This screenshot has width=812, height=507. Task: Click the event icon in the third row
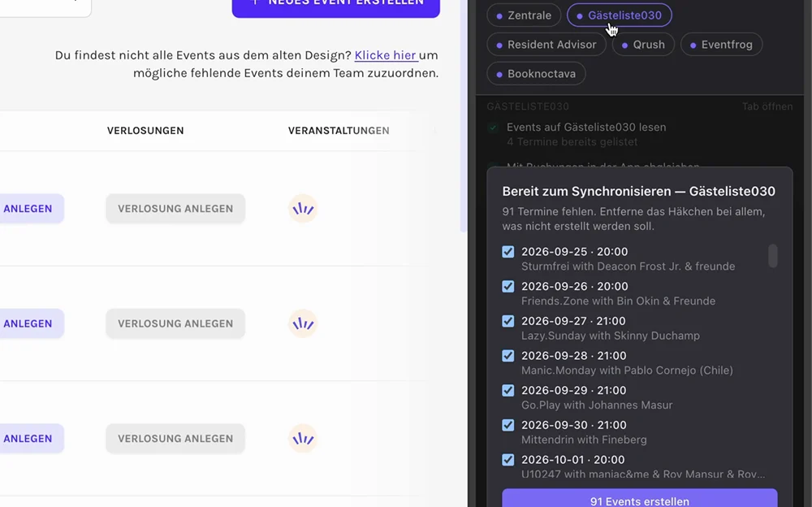pyautogui.click(x=303, y=439)
